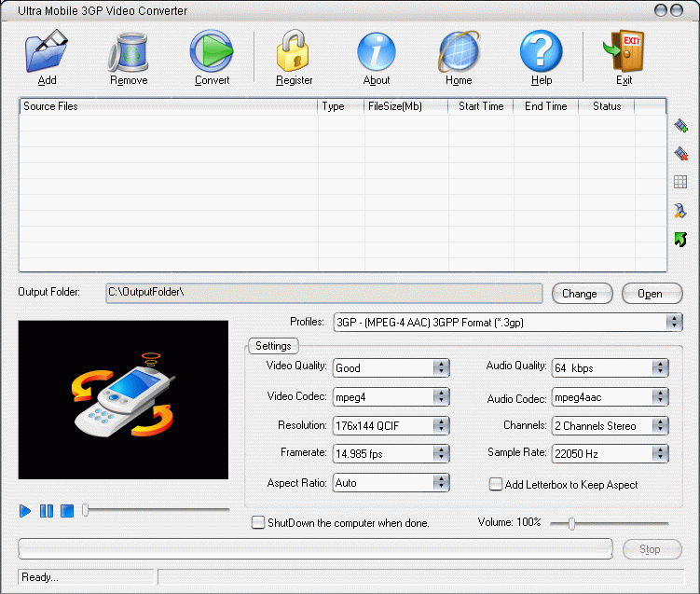Click the Exit door icon
This screenshot has width=700, height=594.
click(x=625, y=51)
